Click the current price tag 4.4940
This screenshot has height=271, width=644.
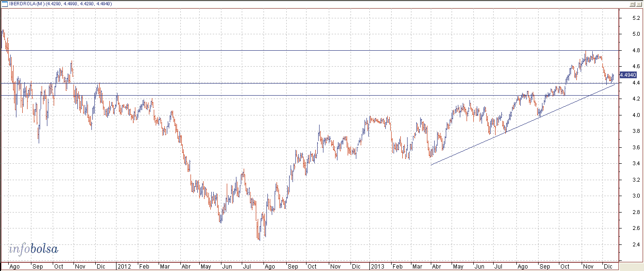coord(628,75)
